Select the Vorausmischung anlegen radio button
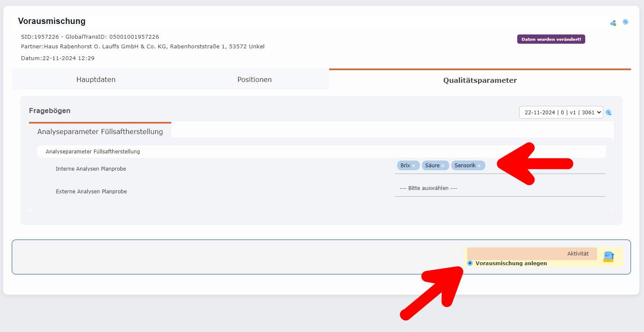 point(470,263)
